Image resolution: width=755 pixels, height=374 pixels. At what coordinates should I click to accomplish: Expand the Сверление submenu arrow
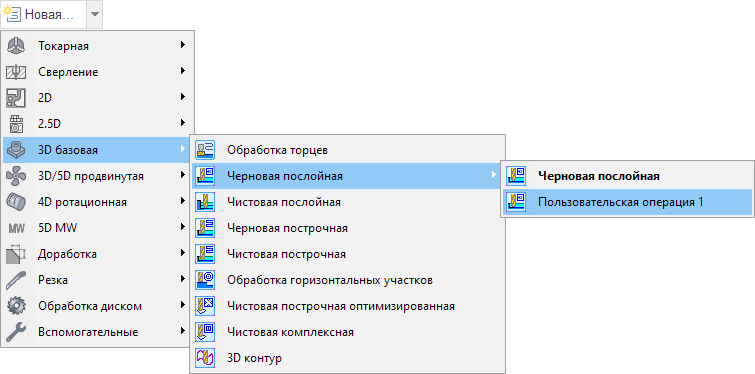[182, 71]
